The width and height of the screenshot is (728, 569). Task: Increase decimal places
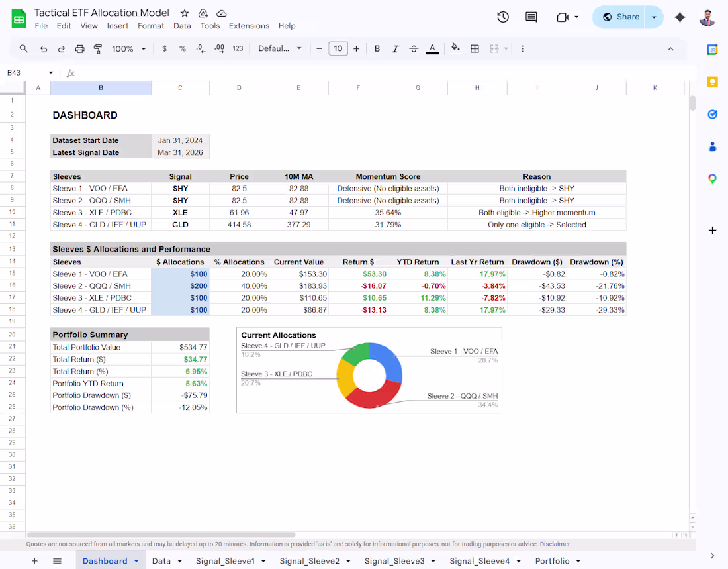coord(218,48)
